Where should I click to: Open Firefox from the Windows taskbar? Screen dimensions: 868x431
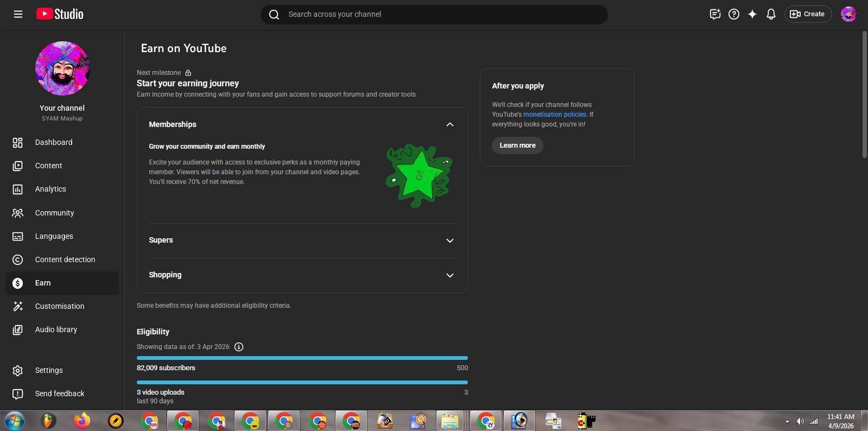[x=82, y=421]
